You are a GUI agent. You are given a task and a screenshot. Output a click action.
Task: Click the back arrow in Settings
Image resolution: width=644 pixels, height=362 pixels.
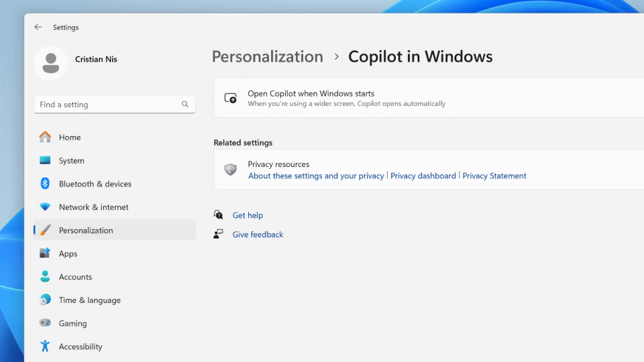[38, 27]
